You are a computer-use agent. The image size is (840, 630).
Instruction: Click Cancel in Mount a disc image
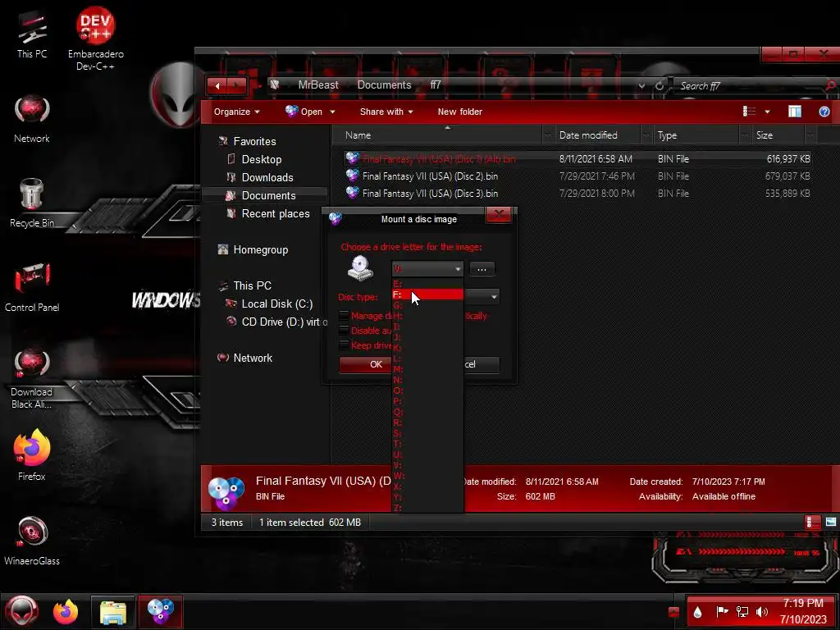coord(481,364)
